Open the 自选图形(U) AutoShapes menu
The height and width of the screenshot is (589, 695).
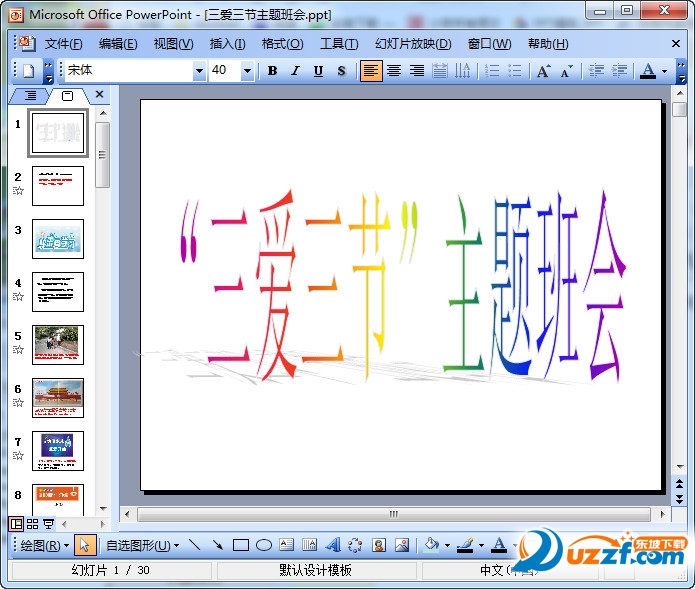tap(143, 546)
